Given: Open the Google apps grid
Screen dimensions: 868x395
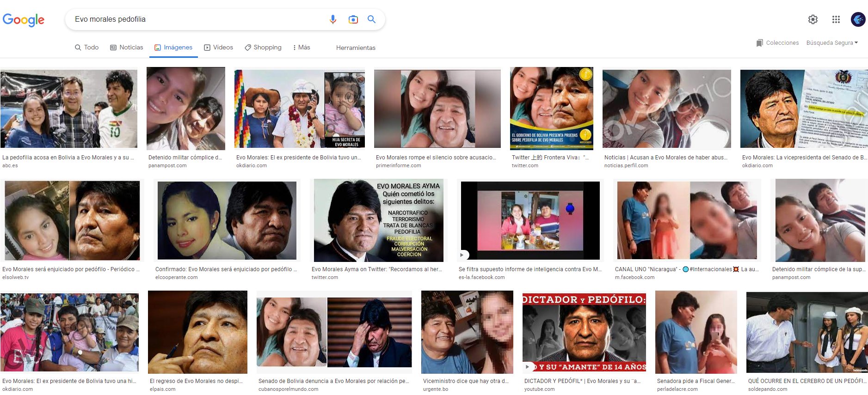Looking at the screenshot, I should (836, 19).
